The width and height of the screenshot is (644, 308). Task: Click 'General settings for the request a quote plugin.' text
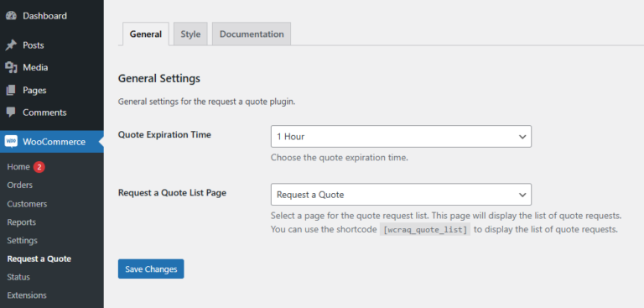(207, 102)
